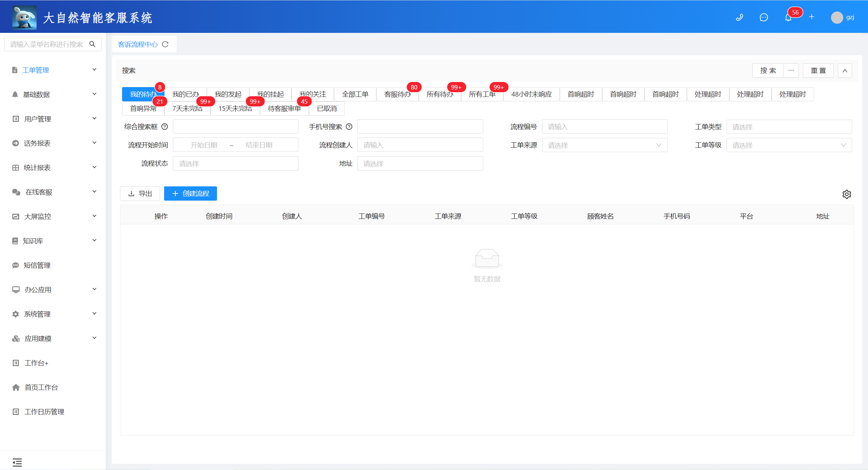Open 工作台+ in the sidebar
This screenshot has height=470, width=868.
click(37, 363)
